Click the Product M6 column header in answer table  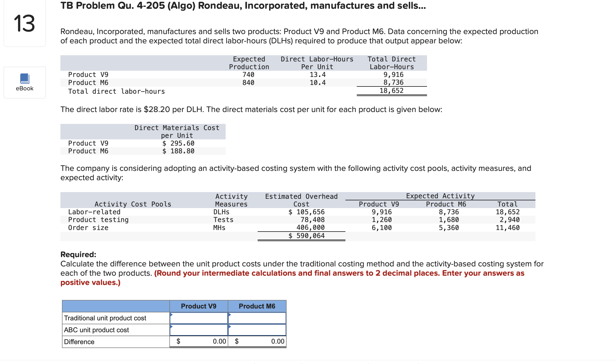[x=257, y=306]
